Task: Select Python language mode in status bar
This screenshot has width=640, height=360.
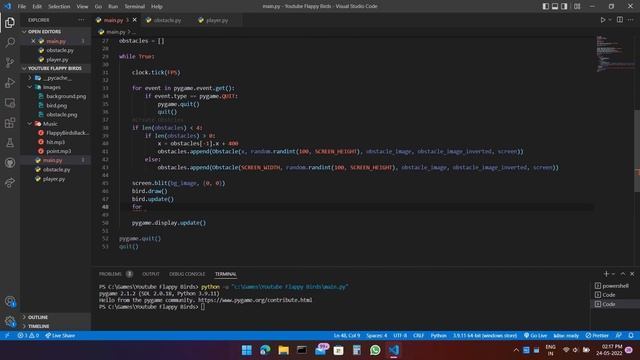Action: [x=438, y=336]
